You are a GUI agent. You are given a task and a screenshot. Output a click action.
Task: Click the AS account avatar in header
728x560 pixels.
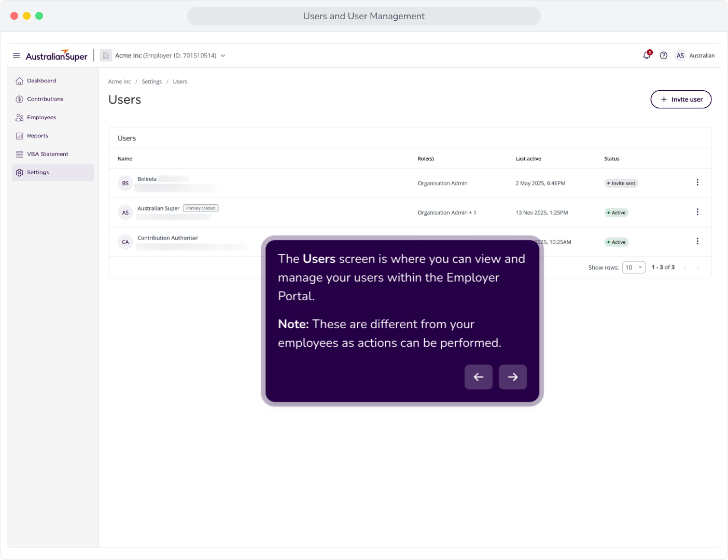pyautogui.click(x=680, y=55)
